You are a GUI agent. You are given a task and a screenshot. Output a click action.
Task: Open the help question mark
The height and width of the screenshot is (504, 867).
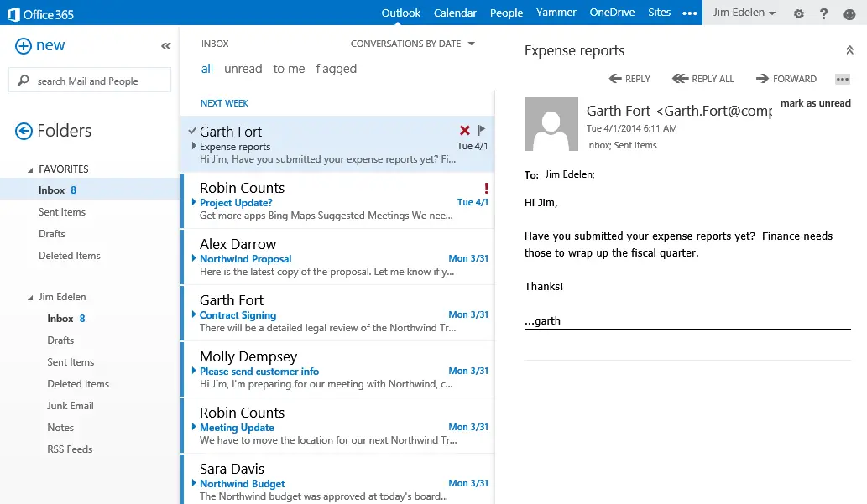(x=824, y=13)
